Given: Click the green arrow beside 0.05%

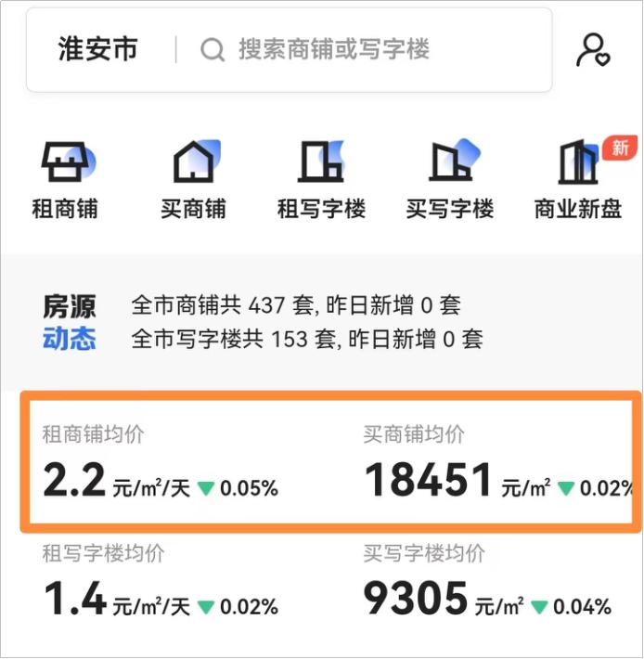Looking at the screenshot, I should pos(206,488).
